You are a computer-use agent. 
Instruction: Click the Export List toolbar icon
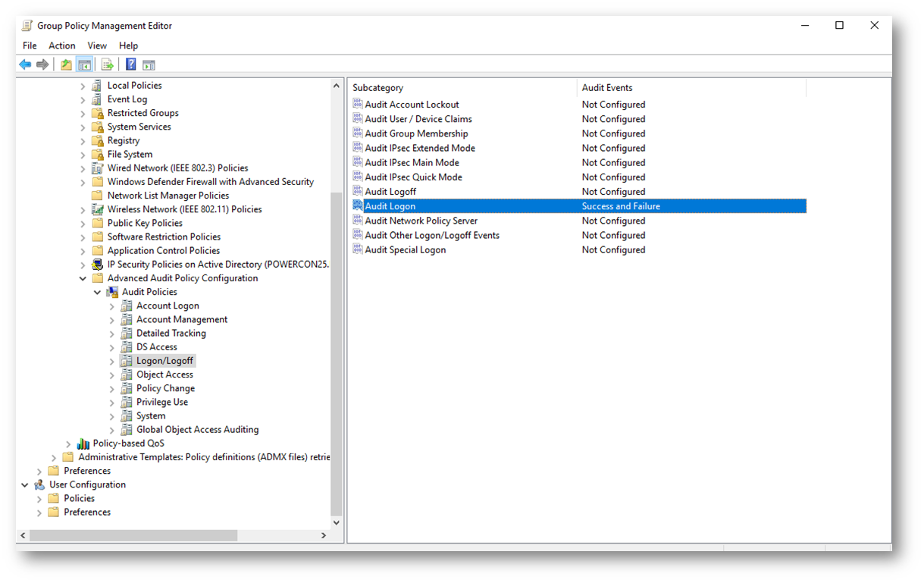click(108, 65)
